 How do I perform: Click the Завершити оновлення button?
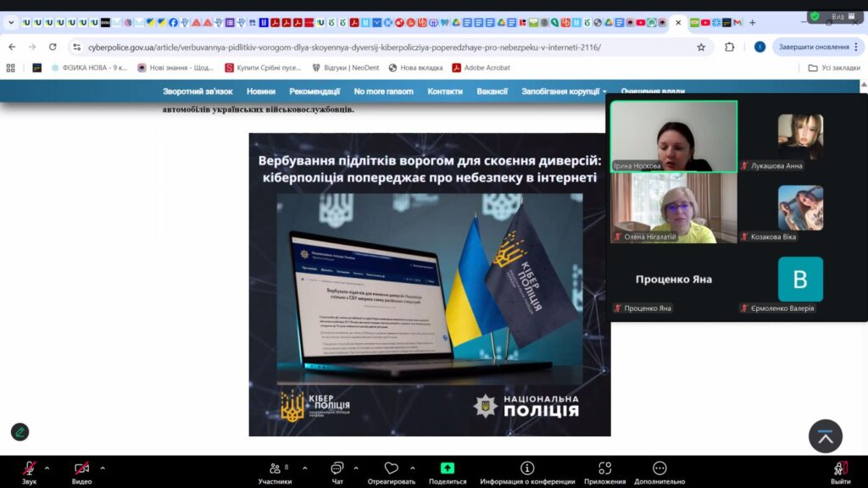(813, 47)
